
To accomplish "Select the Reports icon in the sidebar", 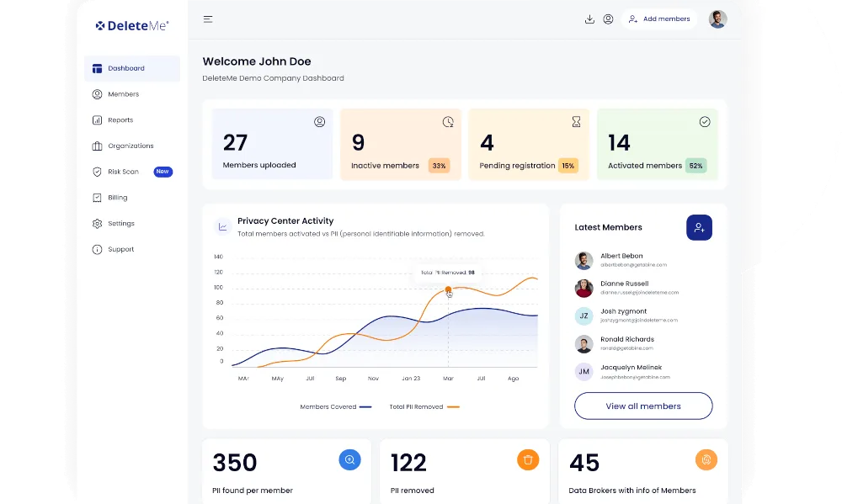I will point(98,119).
